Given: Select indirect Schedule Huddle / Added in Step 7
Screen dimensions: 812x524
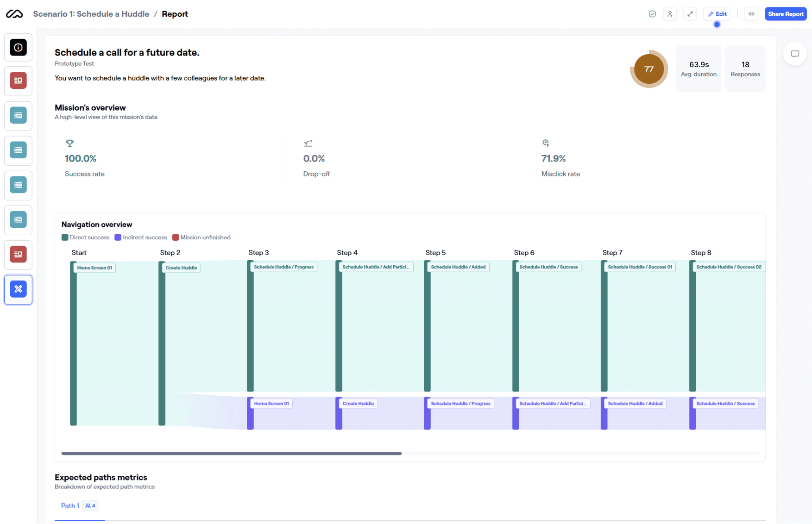Looking at the screenshot, I should point(635,404).
